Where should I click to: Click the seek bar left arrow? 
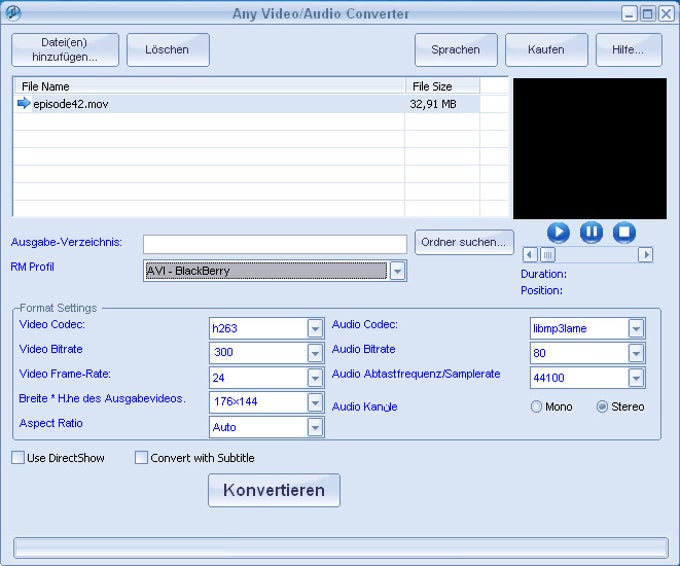[530, 255]
